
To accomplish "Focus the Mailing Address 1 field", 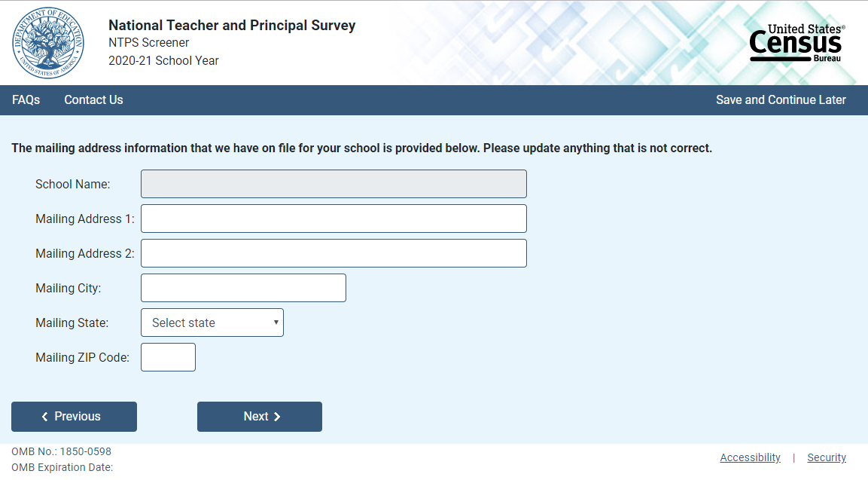I will [x=333, y=219].
